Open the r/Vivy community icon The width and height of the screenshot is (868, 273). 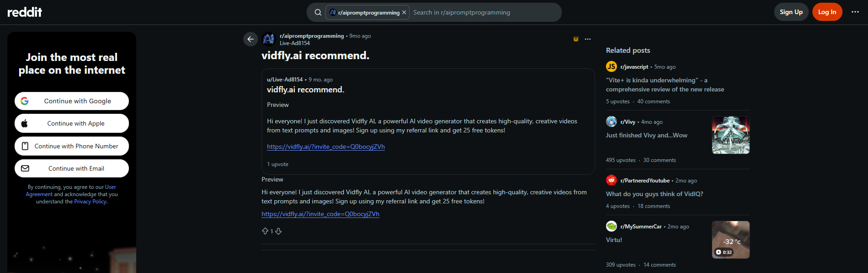coord(611,121)
